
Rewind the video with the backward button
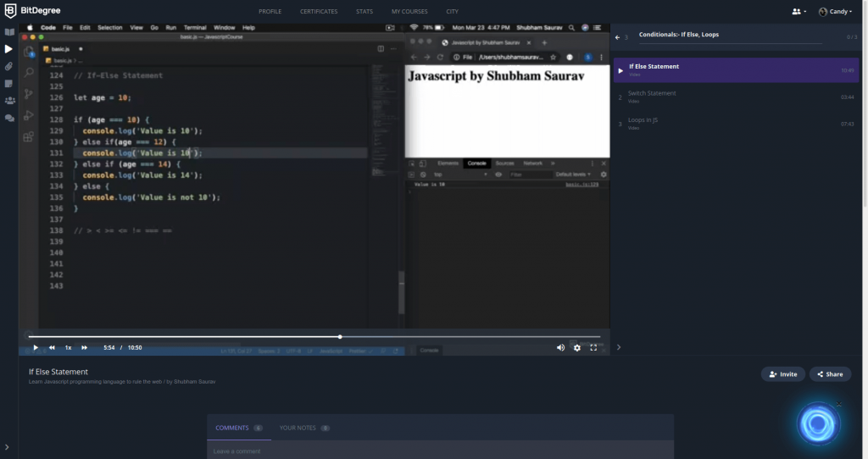52,347
